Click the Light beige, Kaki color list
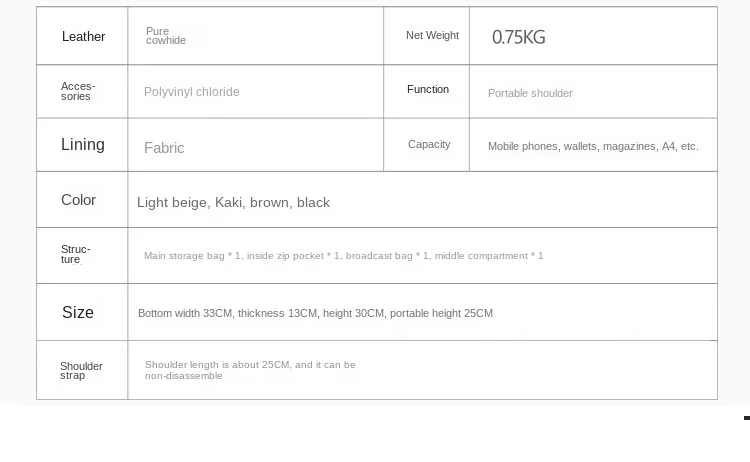Viewport: 750px width, 462px height. (x=233, y=203)
